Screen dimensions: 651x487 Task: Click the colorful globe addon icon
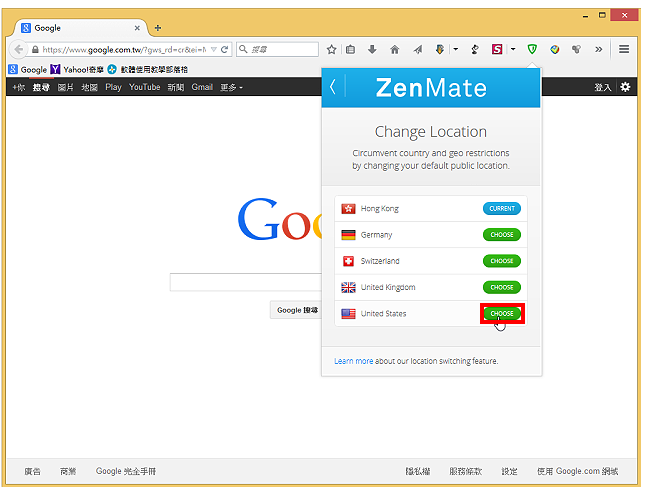[x=555, y=49]
